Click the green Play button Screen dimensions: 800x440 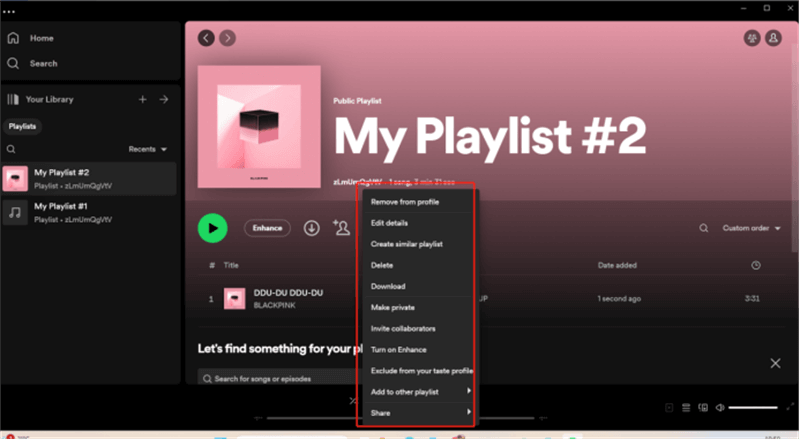pyautogui.click(x=211, y=228)
